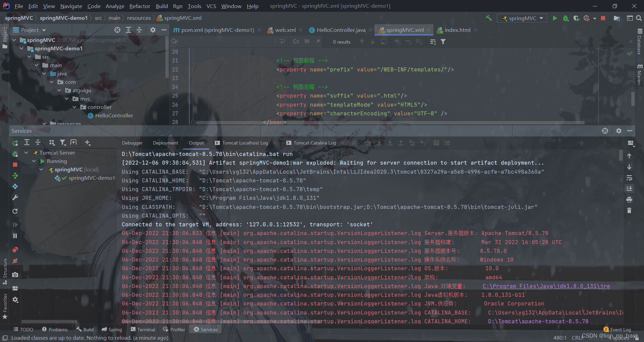Open the Problems tool window button
Screen dimensions: 644x342
(55, 330)
